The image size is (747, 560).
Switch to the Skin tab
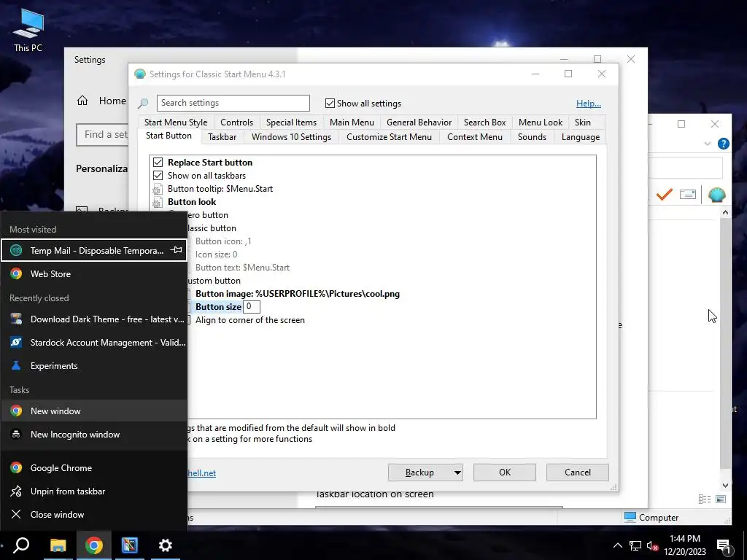[582, 122]
